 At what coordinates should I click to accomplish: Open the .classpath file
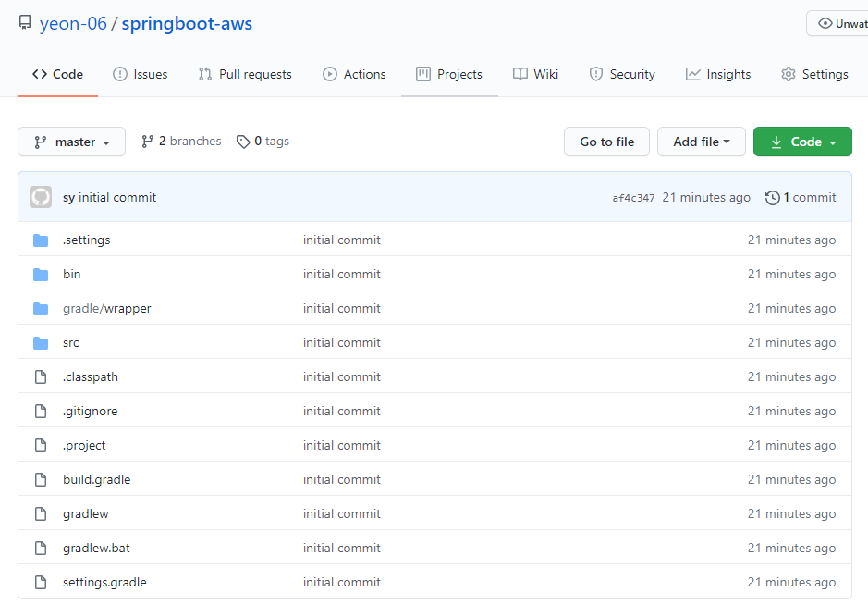pyautogui.click(x=91, y=376)
